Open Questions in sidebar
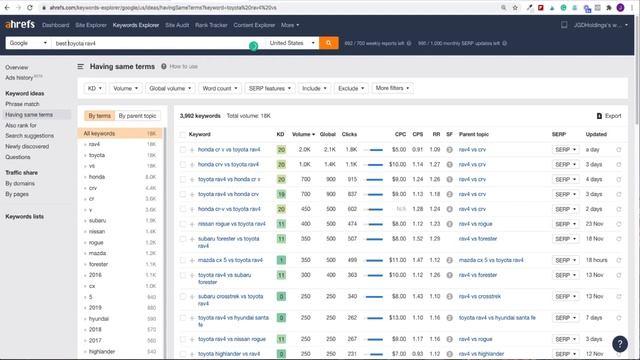Viewport: 640px width, 360px height. pyautogui.click(x=18, y=157)
